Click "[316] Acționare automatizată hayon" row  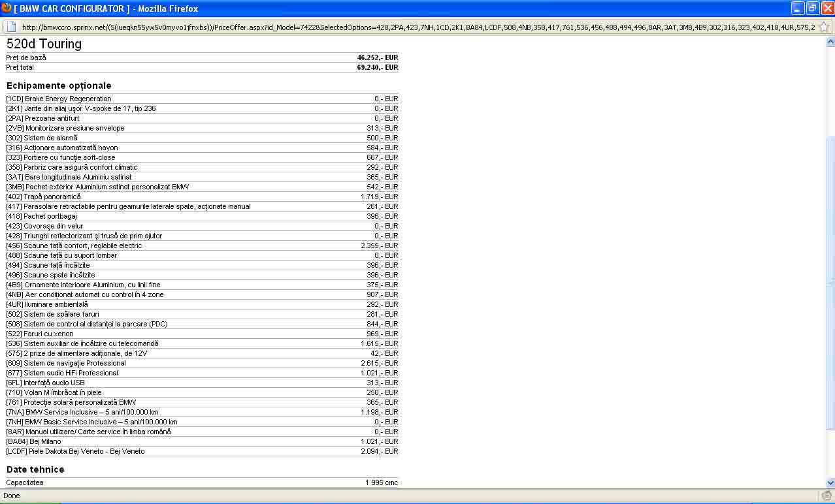[202, 148]
